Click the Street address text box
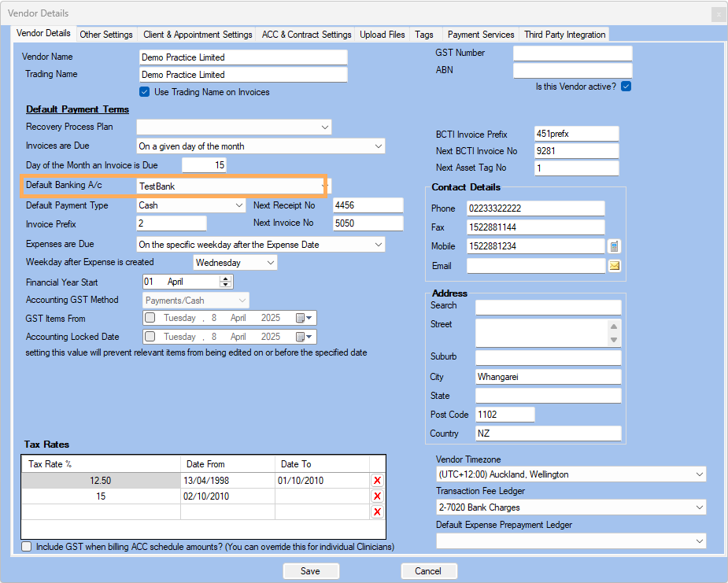 coord(541,333)
